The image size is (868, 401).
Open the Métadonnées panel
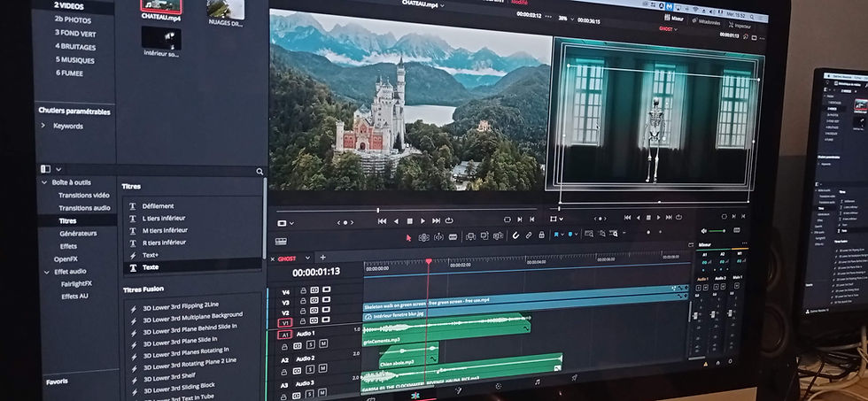[707, 22]
